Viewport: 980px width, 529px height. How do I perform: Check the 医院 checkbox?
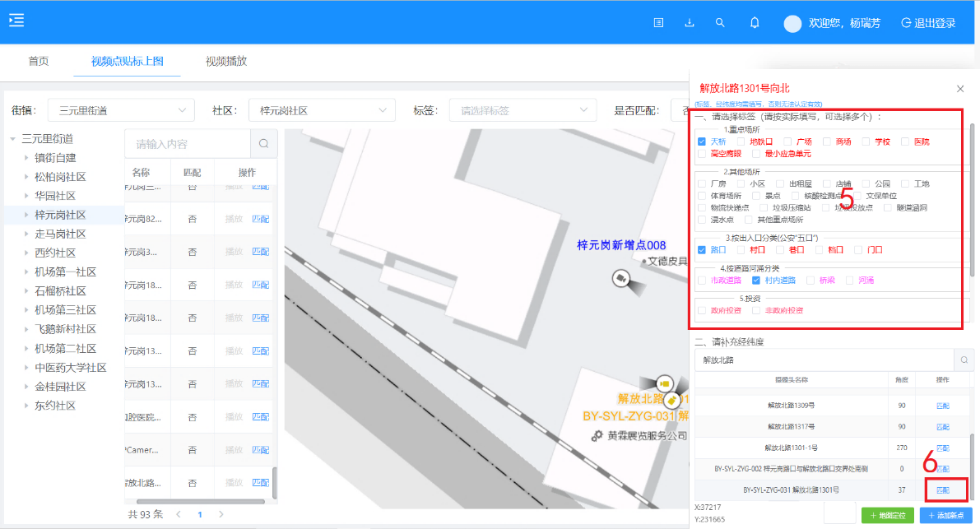904,142
